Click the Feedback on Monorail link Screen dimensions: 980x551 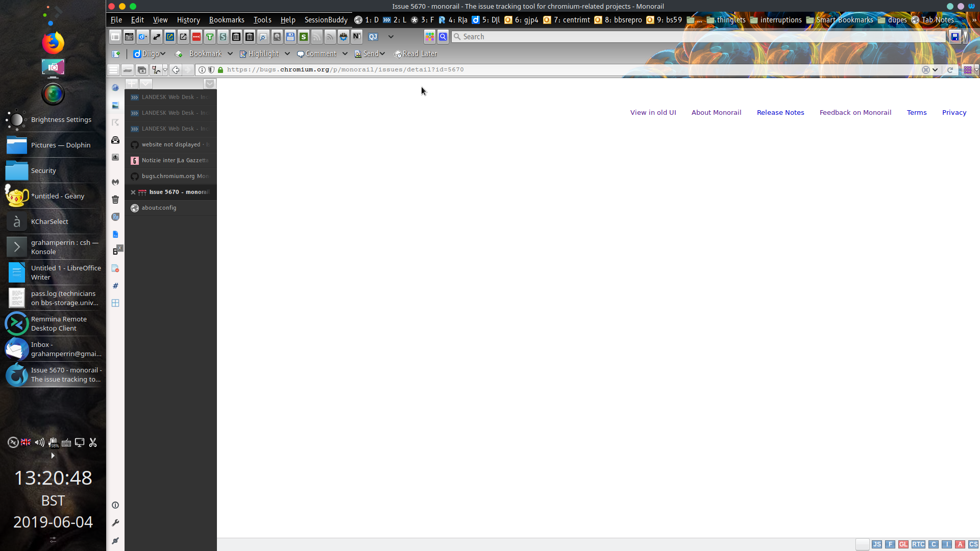[855, 112]
